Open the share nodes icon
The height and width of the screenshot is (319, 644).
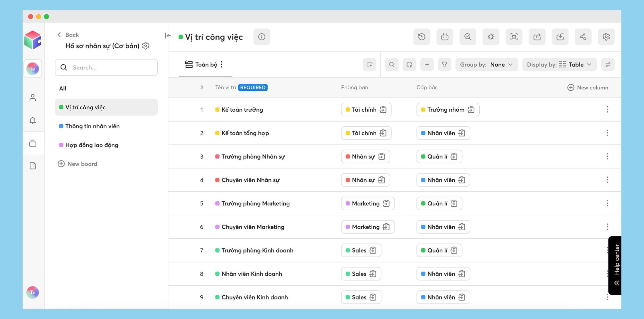(x=583, y=37)
